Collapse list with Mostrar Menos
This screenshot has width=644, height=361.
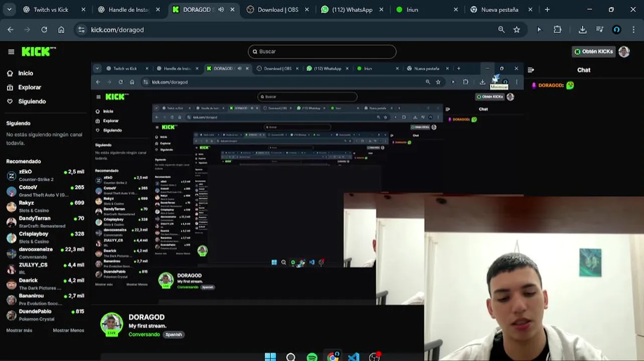[68, 330]
